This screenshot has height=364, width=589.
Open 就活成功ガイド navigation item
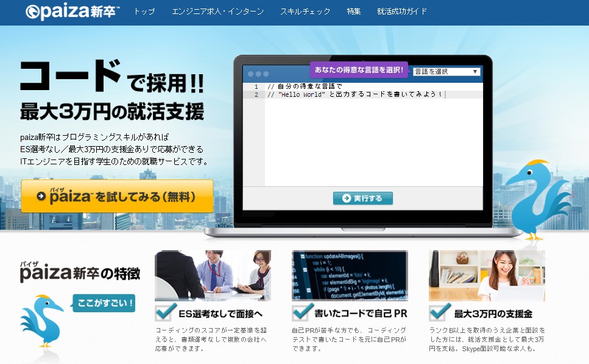tap(402, 11)
